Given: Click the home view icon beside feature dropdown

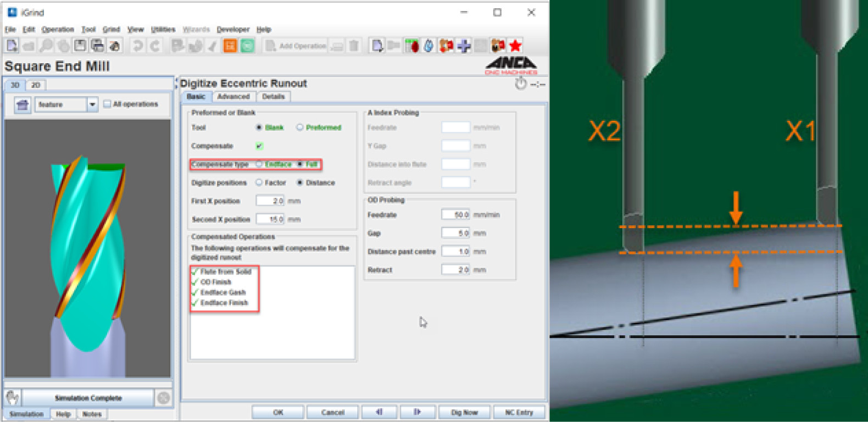Looking at the screenshot, I should tap(23, 104).
